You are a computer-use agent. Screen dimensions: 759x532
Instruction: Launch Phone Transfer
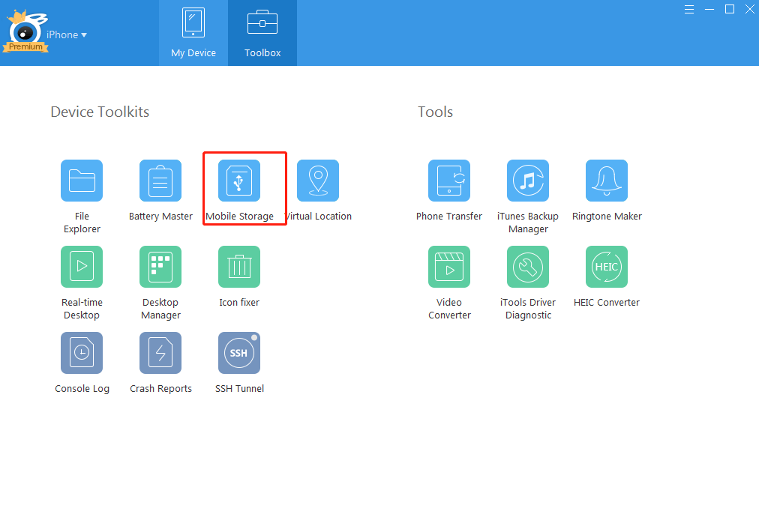(449, 180)
